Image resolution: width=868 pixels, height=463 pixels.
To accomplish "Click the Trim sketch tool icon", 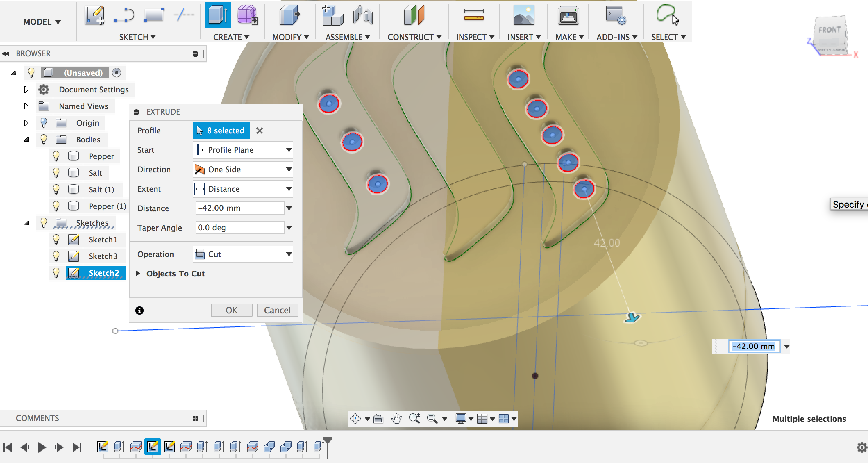I will coord(184,15).
